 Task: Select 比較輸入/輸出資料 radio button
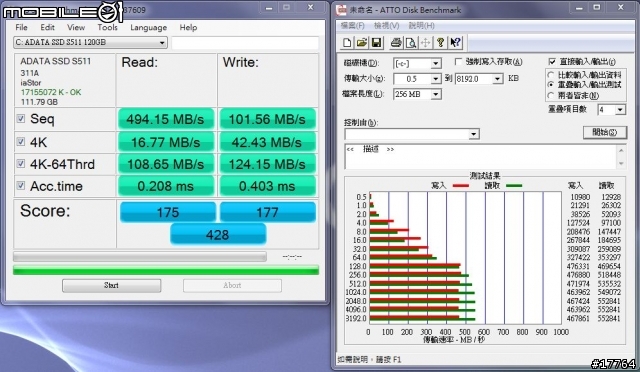tap(551, 75)
